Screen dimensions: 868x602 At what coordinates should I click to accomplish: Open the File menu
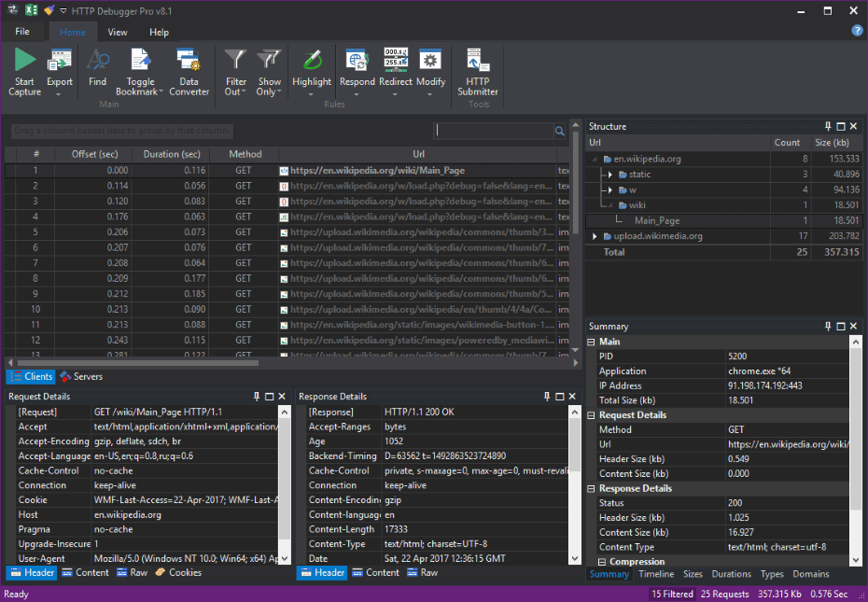click(x=22, y=32)
